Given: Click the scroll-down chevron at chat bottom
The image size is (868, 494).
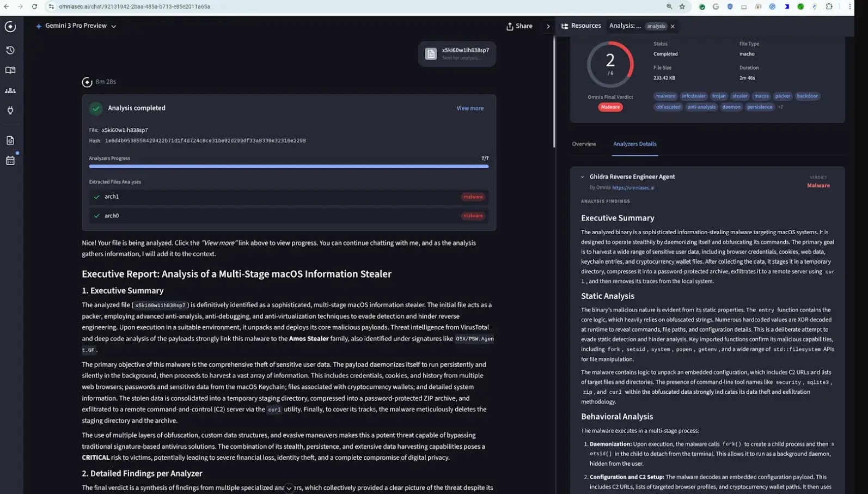Looking at the screenshot, I should (289, 488).
